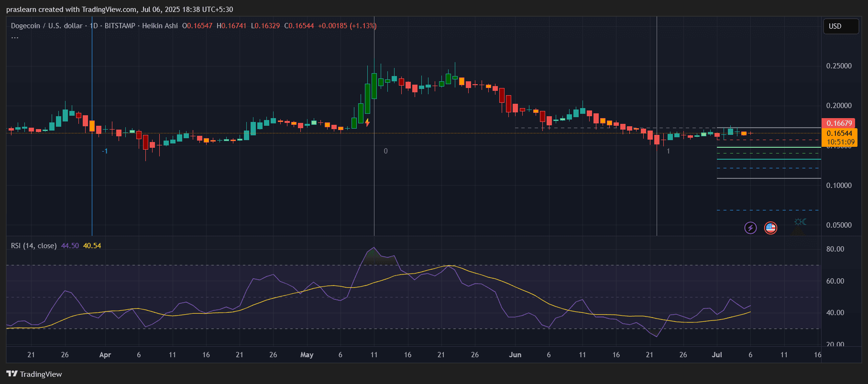Click the 0.25000 price scale label
Viewport: 868px width, 384px height.
(839, 66)
